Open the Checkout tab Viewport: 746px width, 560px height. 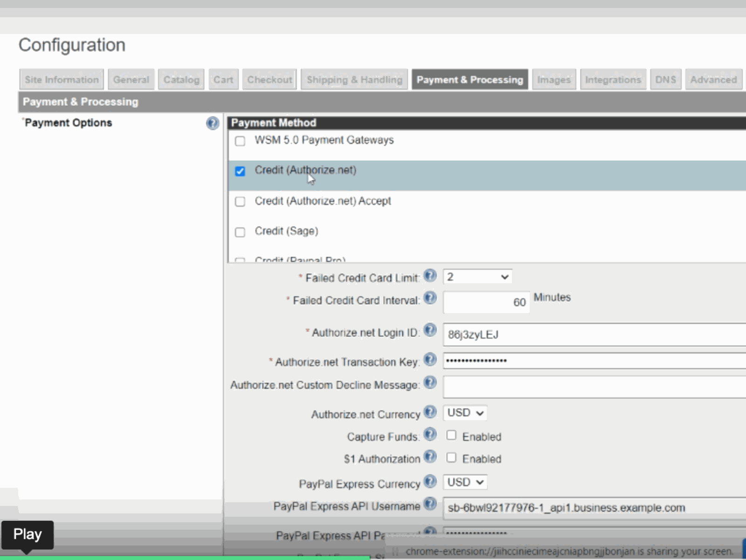pos(269,80)
